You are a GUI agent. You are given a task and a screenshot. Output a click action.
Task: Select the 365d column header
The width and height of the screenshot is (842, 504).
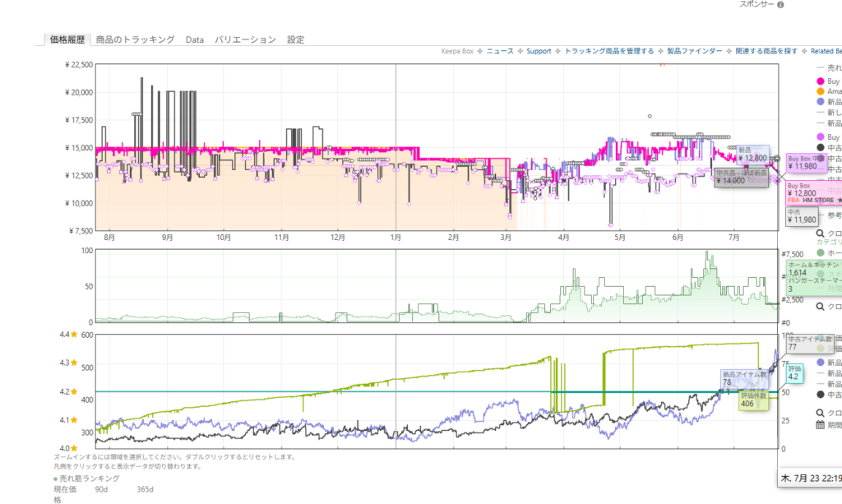coord(145,489)
